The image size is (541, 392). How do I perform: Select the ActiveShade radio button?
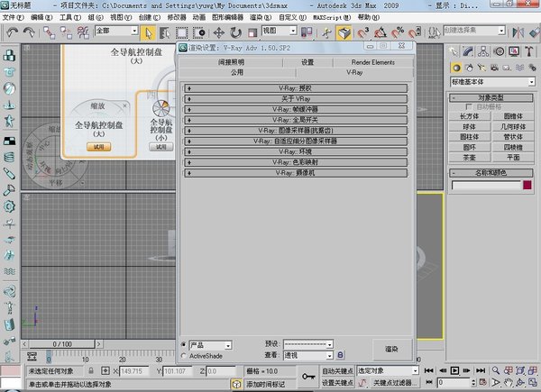point(184,355)
